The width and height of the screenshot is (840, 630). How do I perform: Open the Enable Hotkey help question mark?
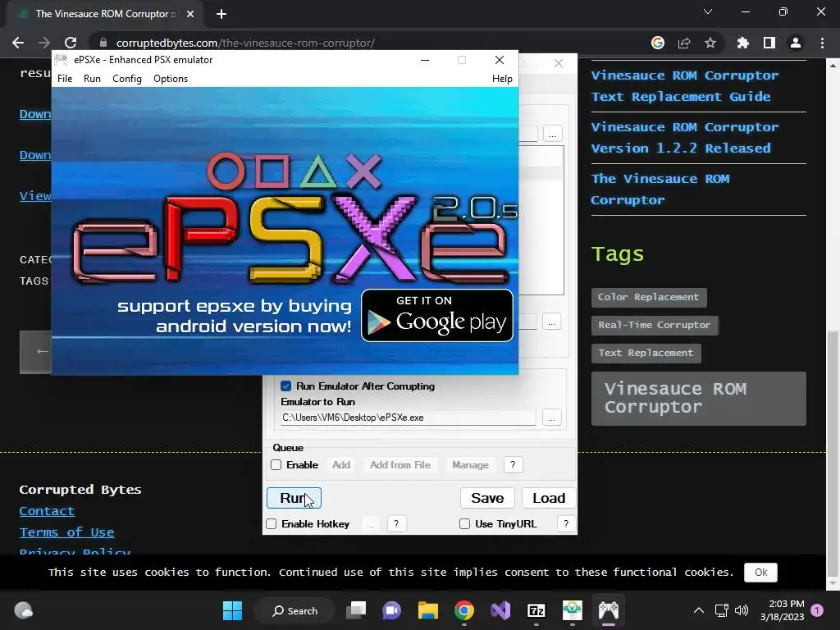396,524
